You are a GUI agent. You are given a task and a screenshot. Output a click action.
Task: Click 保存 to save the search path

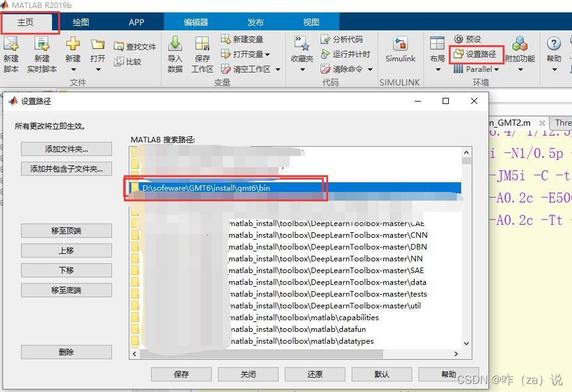[181, 374]
